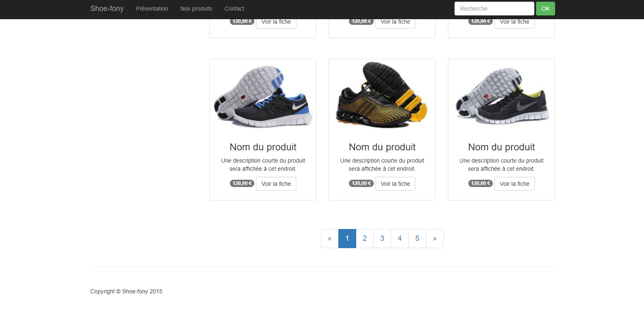Select page 1 in pagination

click(347, 238)
